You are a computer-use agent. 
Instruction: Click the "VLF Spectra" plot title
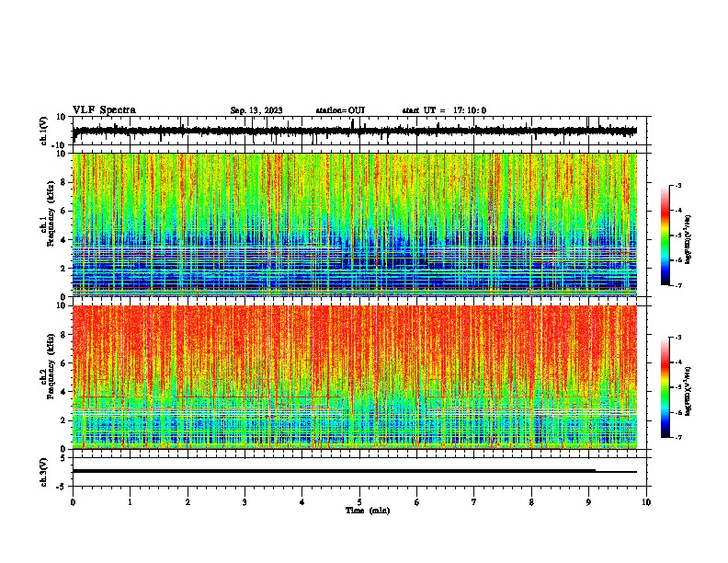(104, 109)
